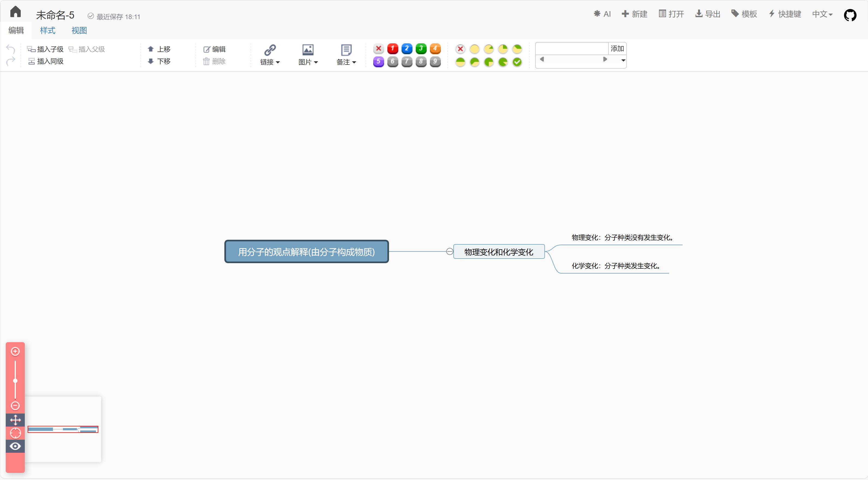Open the 备注 note insert icon
Viewport: 868px width, 480px height.
pyautogui.click(x=346, y=50)
